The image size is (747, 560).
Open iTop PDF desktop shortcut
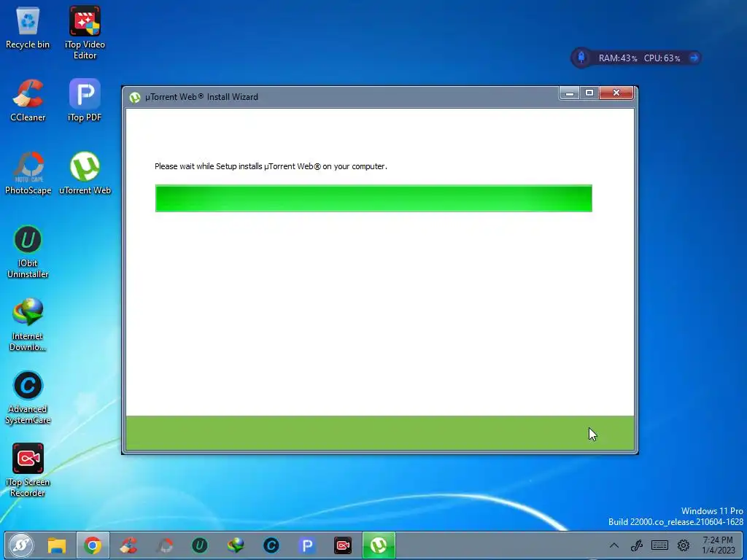pyautogui.click(x=85, y=101)
